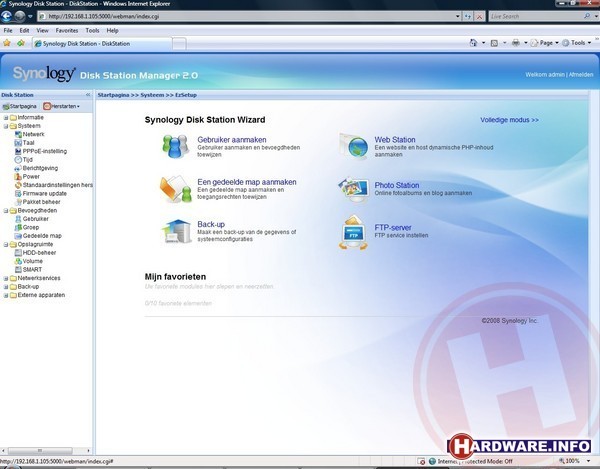Switch to Volledige modus
This screenshot has height=469, width=600.
tap(509, 120)
